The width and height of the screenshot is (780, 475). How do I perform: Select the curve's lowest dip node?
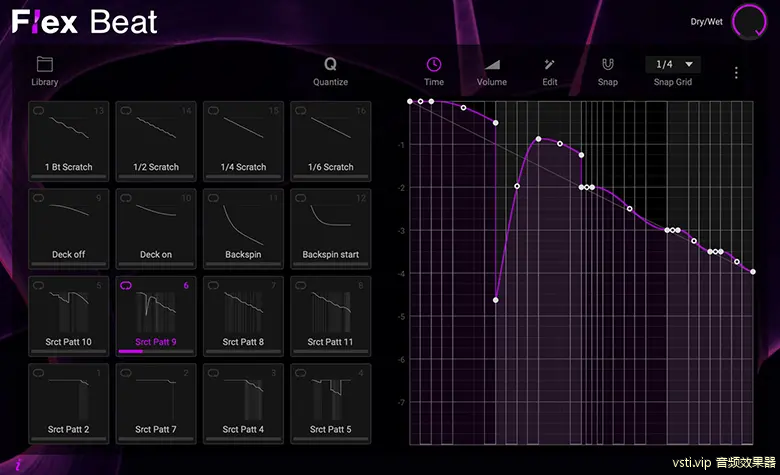(x=495, y=300)
